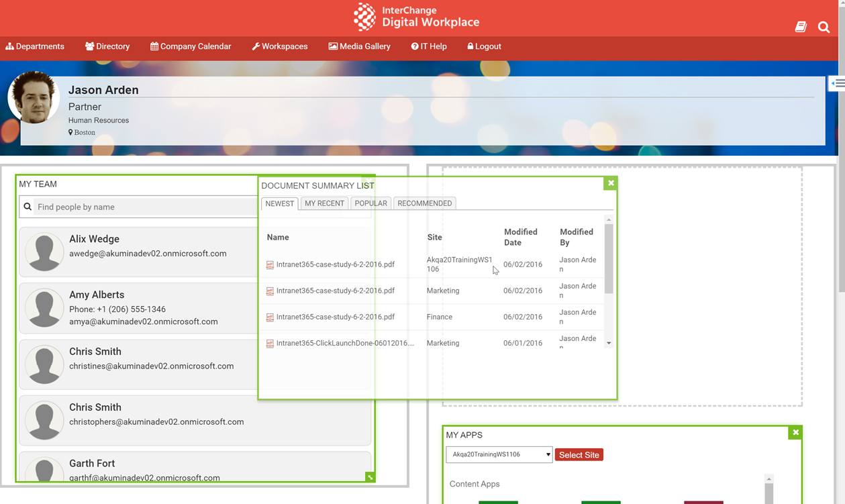The width and height of the screenshot is (845, 504).
Task: Close the Document Summary List widget
Action: [611, 183]
